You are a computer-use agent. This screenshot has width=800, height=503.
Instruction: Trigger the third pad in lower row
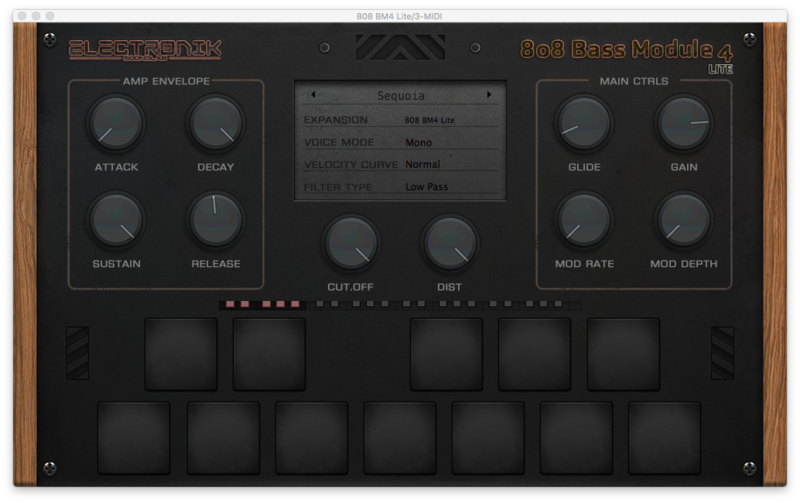click(x=312, y=438)
